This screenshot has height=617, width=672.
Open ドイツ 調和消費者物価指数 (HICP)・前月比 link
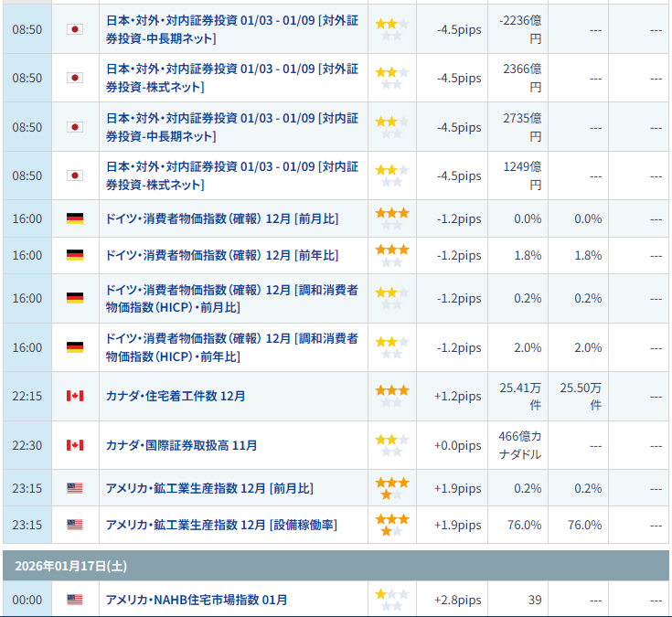(231, 298)
